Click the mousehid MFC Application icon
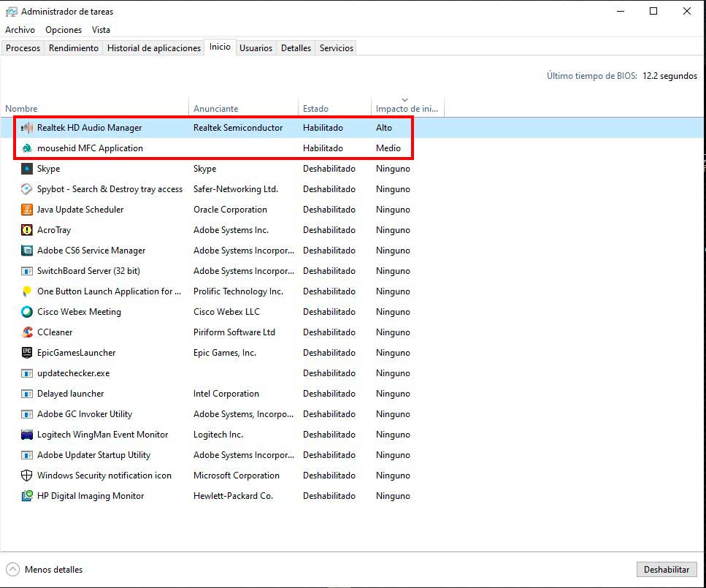 click(27, 148)
